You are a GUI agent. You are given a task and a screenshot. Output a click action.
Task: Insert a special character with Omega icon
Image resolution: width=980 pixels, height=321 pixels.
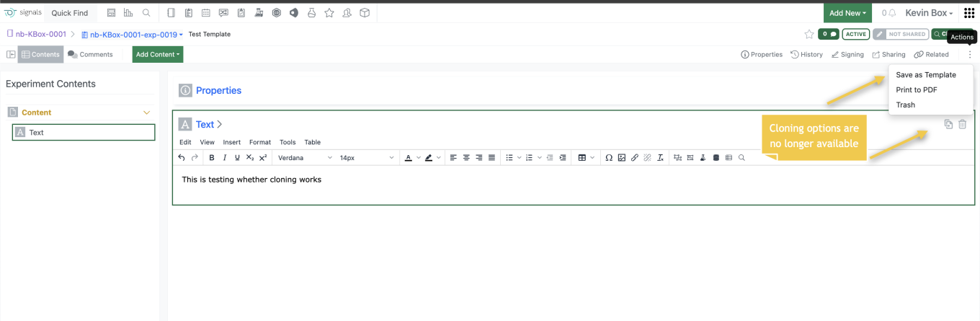click(x=609, y=157)
